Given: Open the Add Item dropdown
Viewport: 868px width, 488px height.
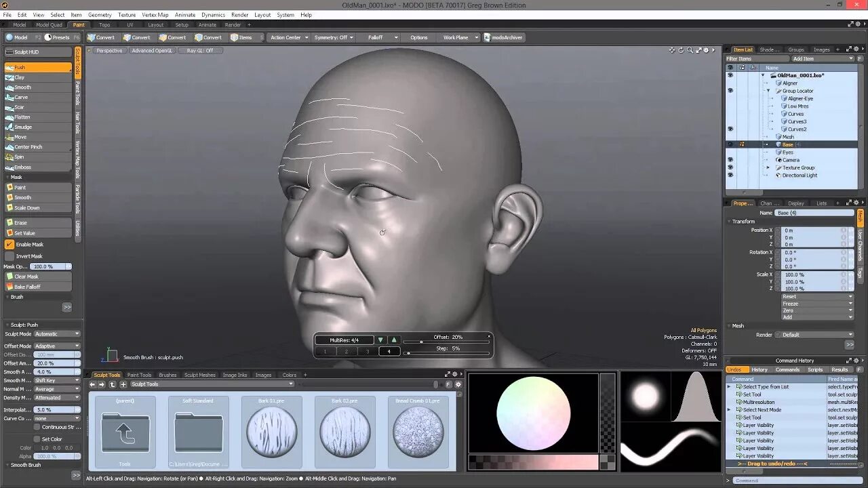Looking at the screenshot, I should (x=823, y=59).
